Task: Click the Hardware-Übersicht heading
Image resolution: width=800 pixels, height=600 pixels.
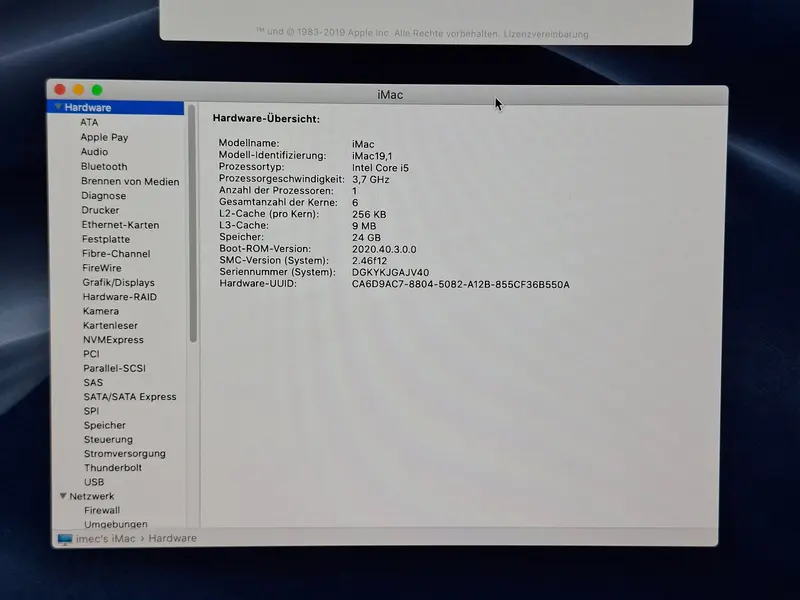Action: (266, 119)
